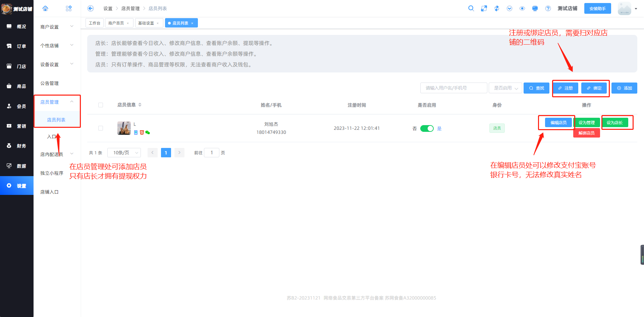
Task: Expand the 商户设置 menu section
Action: [x=56, y=27]
